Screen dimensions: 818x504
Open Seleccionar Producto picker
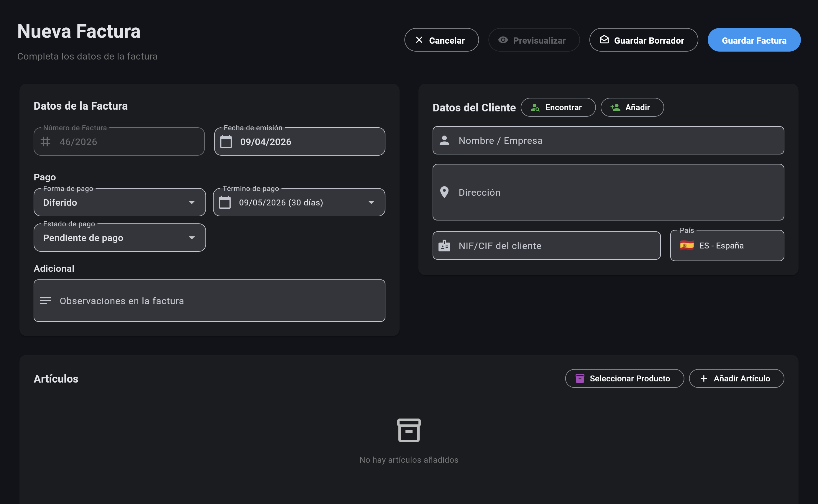624,378
